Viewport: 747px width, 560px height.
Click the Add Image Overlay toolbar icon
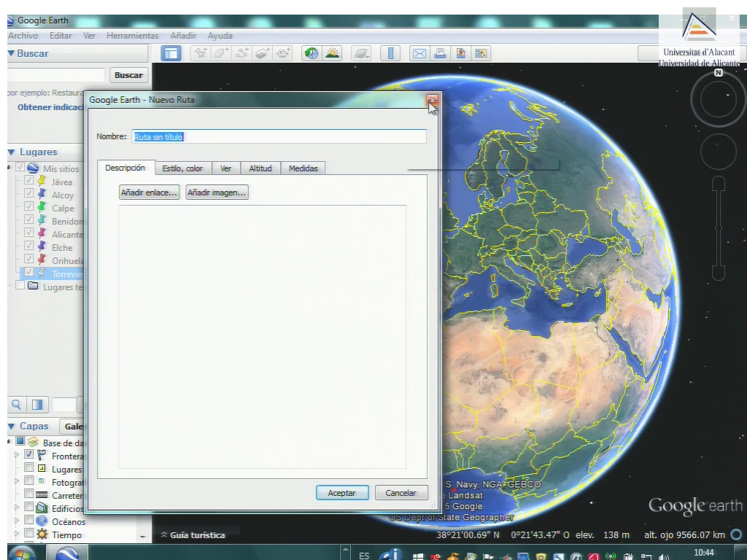[263, 53]
